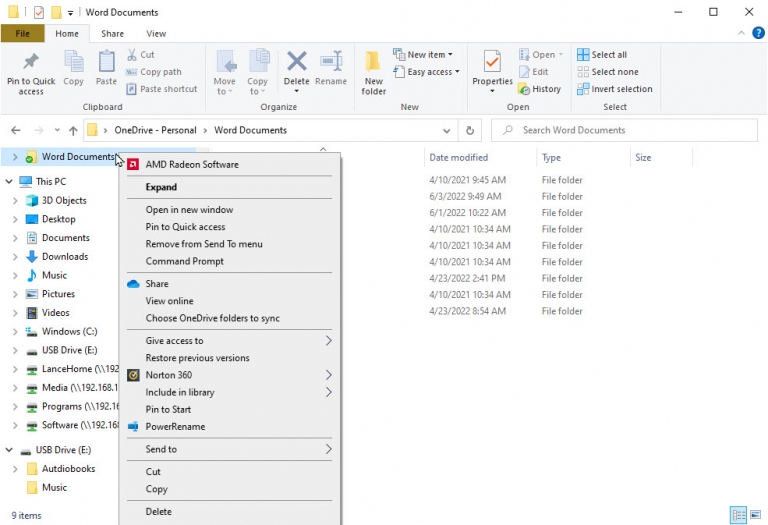Click the Up directory arrow
This screenshot has width=768, height=525.
click(73, 130)
